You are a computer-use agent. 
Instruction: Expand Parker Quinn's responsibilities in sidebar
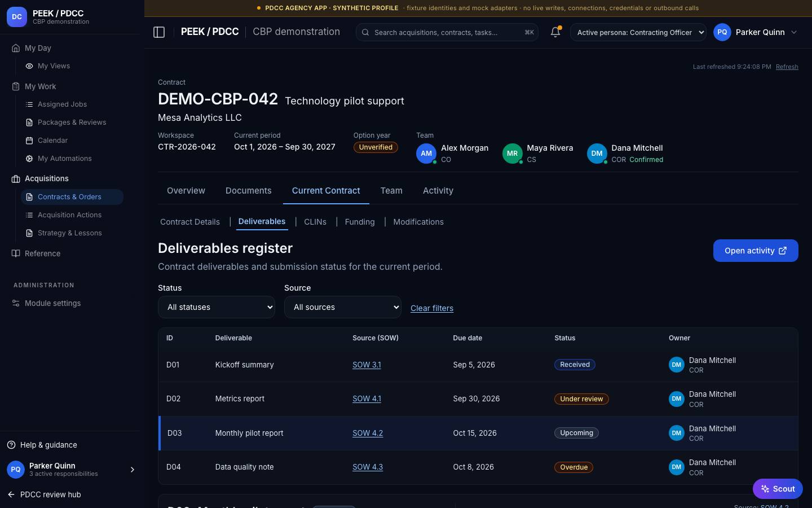click(x=133, y=470)
